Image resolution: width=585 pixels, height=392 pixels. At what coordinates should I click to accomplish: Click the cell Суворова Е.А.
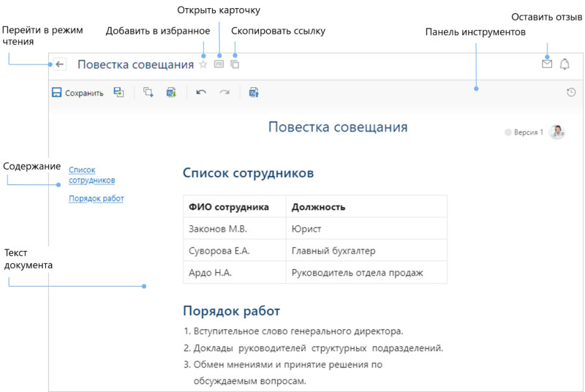pyautogui.click(x=235, y=251)
